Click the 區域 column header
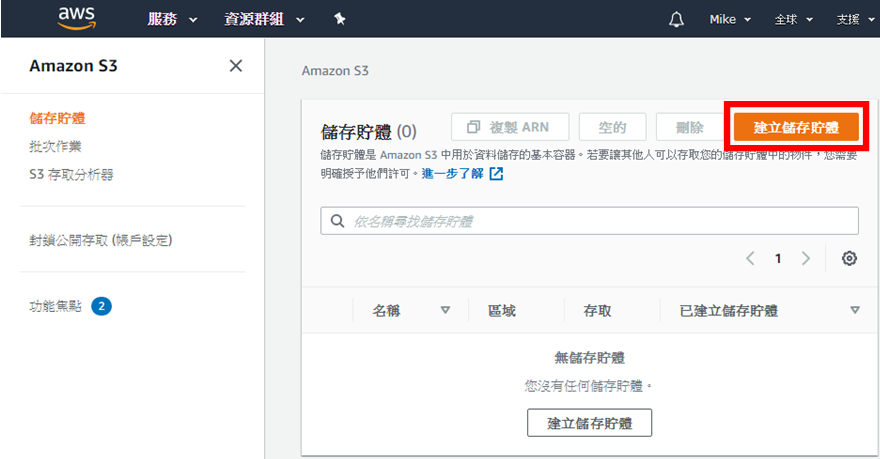 502,310
